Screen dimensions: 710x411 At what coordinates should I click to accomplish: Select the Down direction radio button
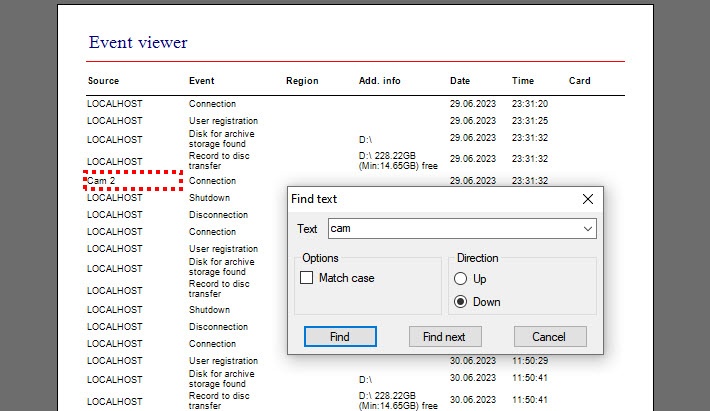pyautogui.click(x=461, y=302)
